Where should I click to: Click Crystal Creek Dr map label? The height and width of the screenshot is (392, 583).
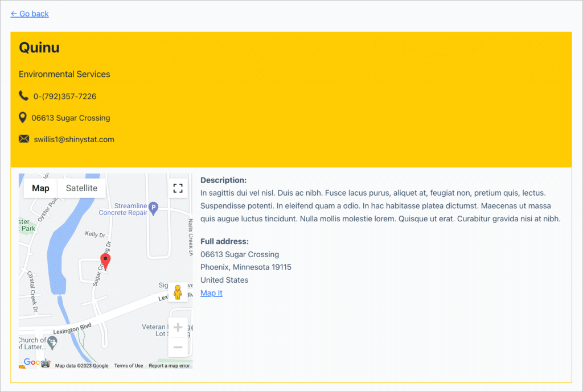pos(32,291)
